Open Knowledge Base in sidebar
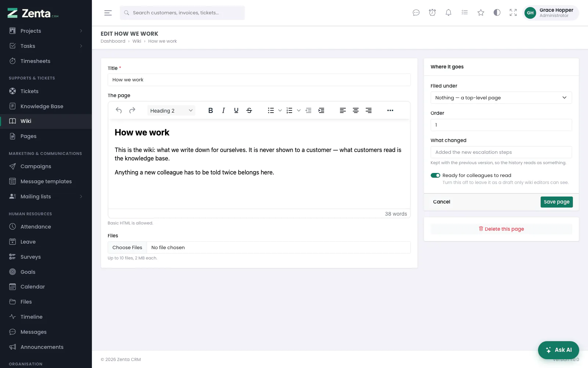Viewport: 588px width, 368px height. pos(46,106)
